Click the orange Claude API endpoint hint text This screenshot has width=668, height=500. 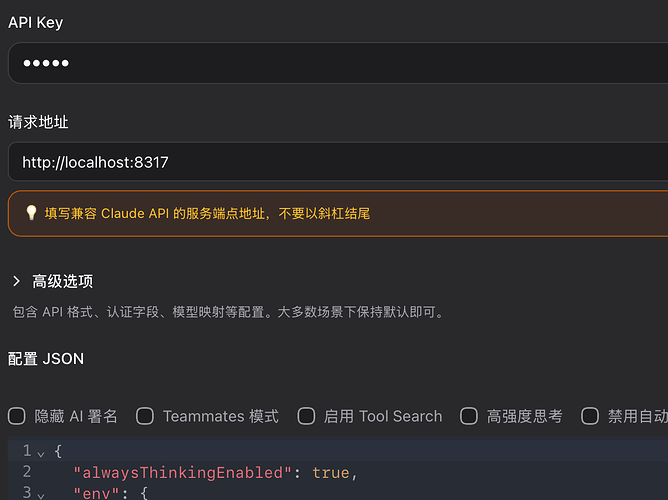tap(207, 213)
